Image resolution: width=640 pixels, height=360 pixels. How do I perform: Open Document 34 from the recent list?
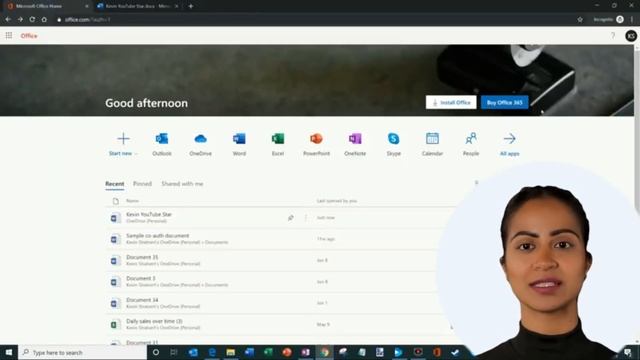coord(142,300)
